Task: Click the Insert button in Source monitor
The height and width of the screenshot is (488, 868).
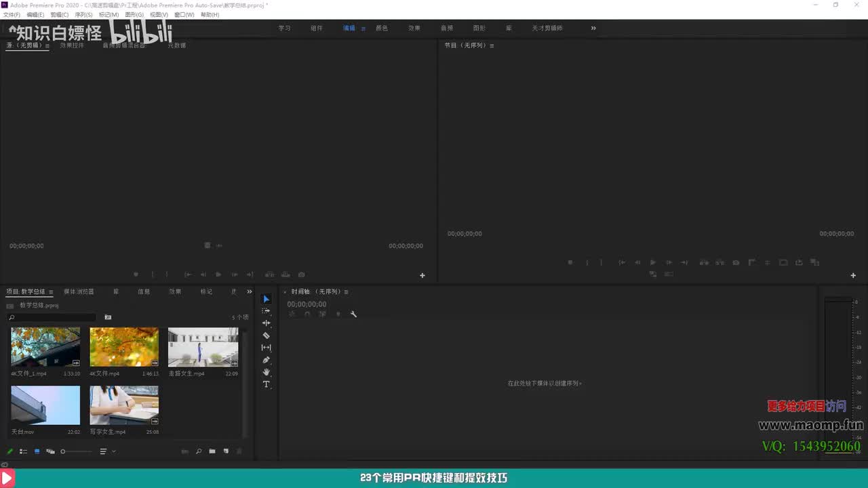Action: pyautogui.click(x=269, y=274)
